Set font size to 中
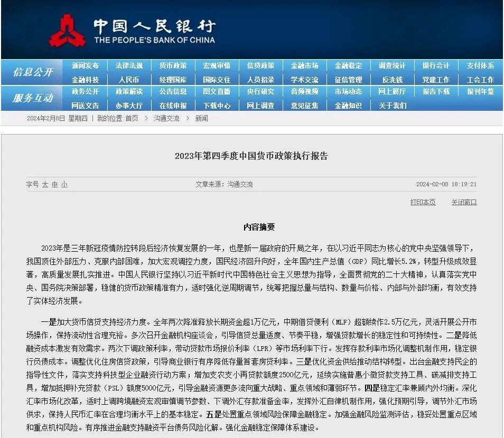Viewport: 504px width, 438px height. [54, 184]
